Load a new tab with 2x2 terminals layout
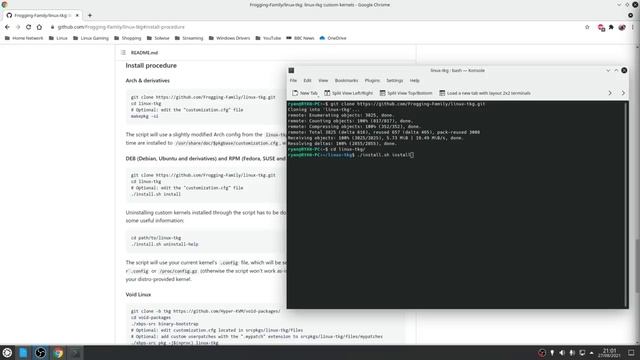This screenshot has width=640, height=360. point(485,93)
